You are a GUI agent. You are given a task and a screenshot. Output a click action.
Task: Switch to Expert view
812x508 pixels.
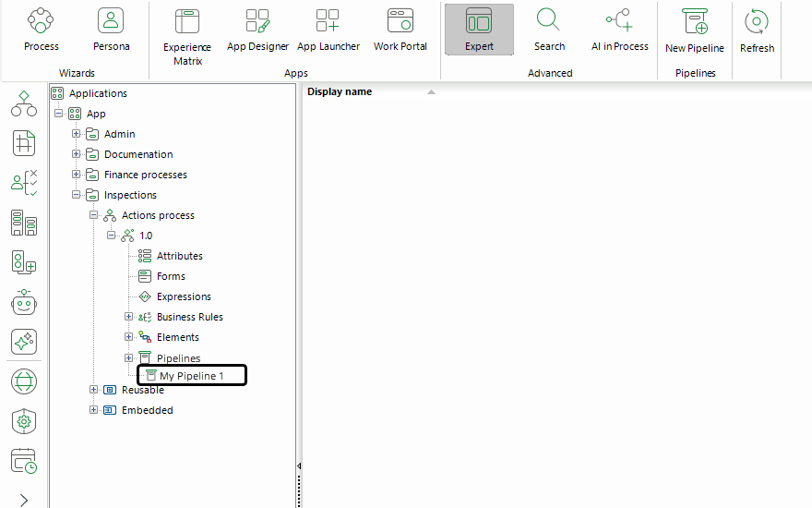479,30
